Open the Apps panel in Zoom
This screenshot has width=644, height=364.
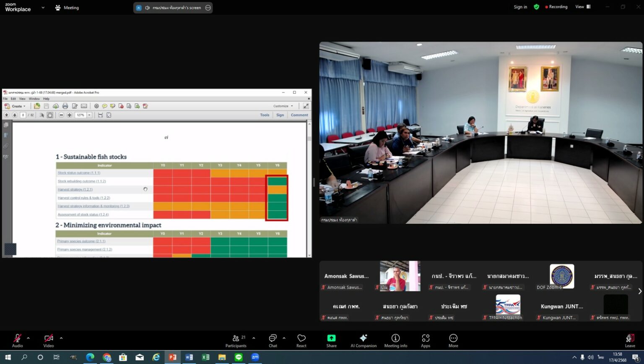coord(426,340)
